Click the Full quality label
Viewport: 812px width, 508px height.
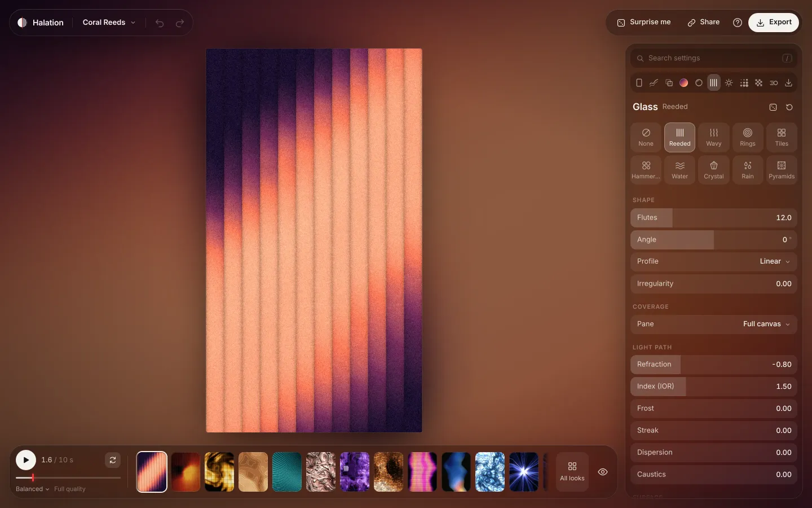point(70,489)
